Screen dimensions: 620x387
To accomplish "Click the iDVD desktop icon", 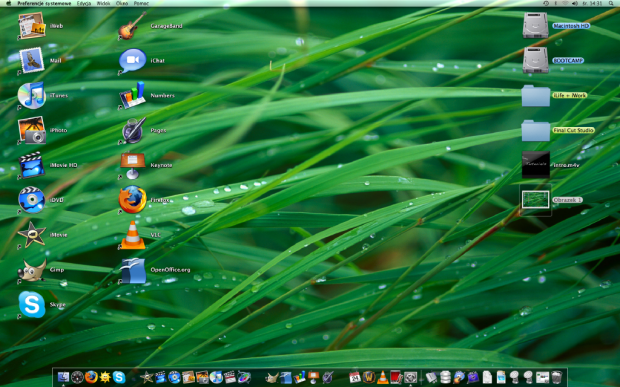I will click(x=32, y=200).
